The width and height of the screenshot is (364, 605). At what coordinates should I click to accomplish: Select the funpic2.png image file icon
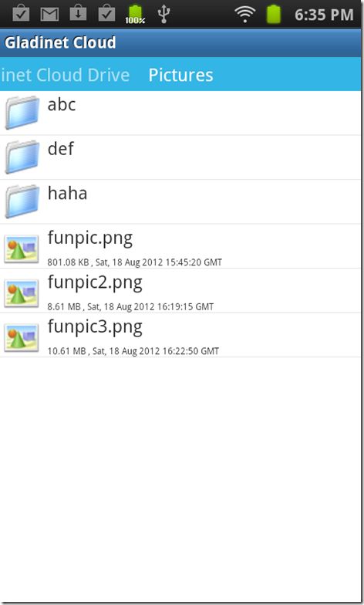tap(22, 293)
